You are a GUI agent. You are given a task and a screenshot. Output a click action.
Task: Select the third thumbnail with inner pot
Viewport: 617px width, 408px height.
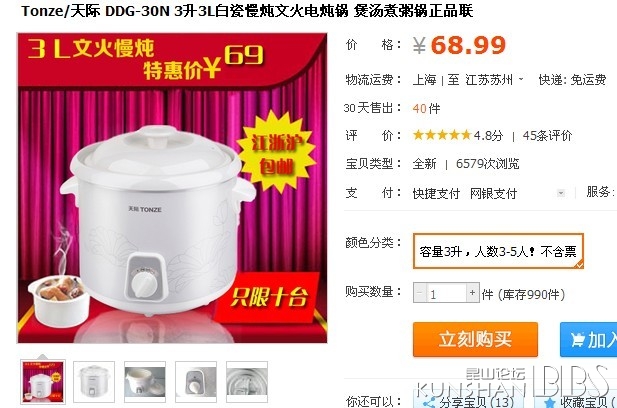[145, 382]
